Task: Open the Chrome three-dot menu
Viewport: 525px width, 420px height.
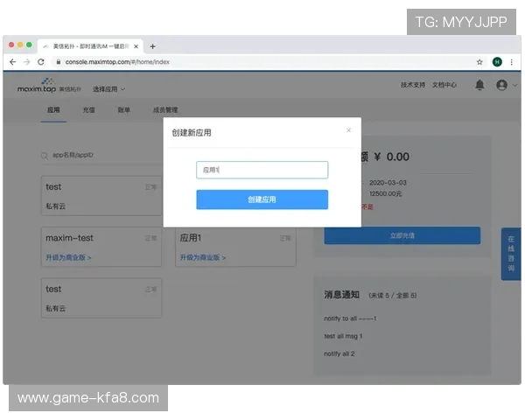Action: 511,62
